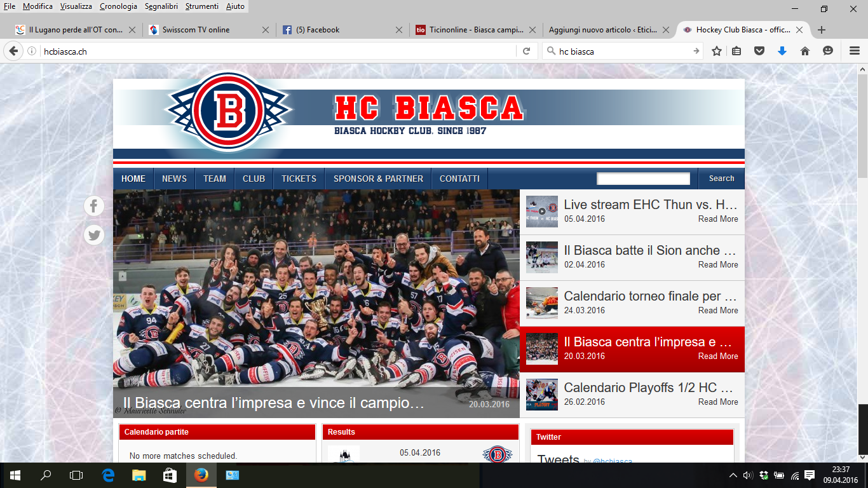Open Pocket icon in toolbar

759,51
